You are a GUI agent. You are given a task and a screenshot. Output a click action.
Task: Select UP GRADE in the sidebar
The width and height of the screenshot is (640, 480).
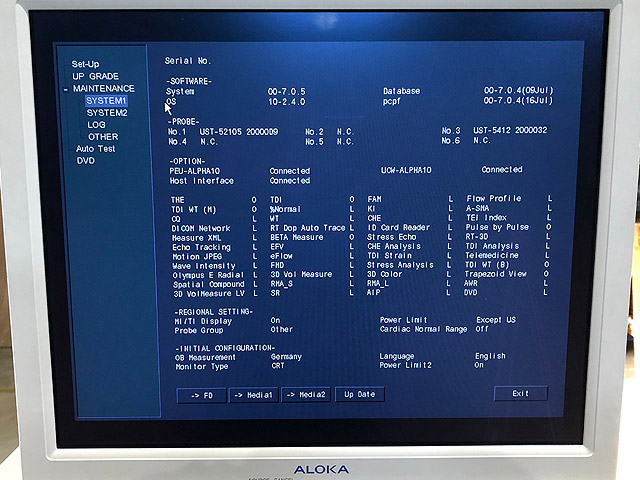96,76
